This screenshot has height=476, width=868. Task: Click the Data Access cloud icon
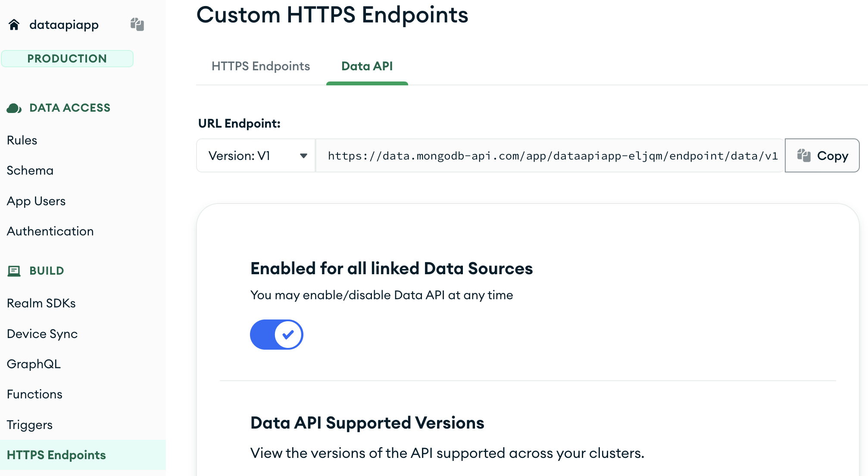point(14,108)
